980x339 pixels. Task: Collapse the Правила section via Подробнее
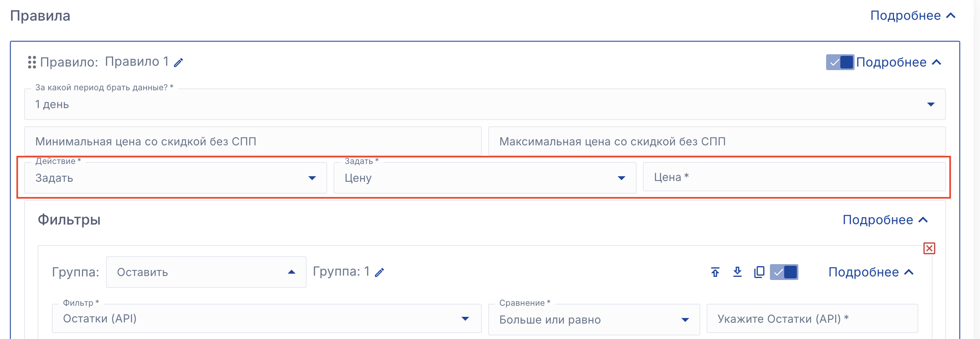click(x=912, y=16)
